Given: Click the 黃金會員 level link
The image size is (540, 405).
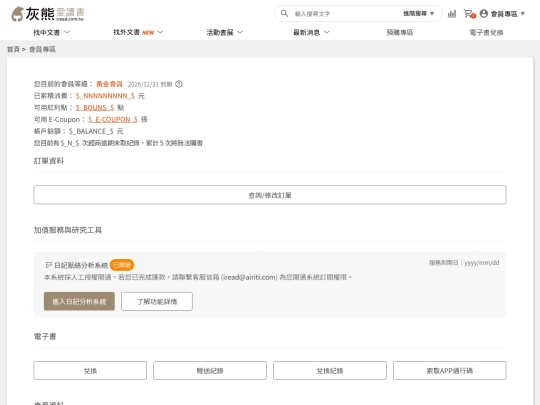Looking at the screenshot, I should click(109, 84).
